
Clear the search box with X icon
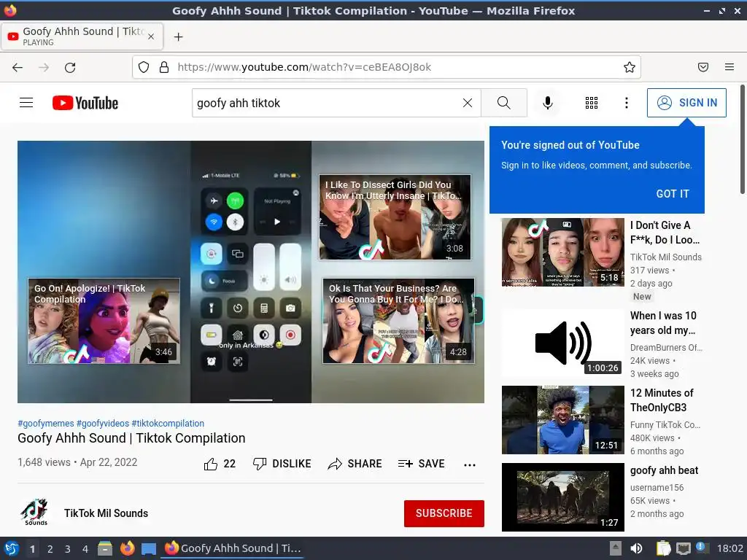click(x=468, y=103)
